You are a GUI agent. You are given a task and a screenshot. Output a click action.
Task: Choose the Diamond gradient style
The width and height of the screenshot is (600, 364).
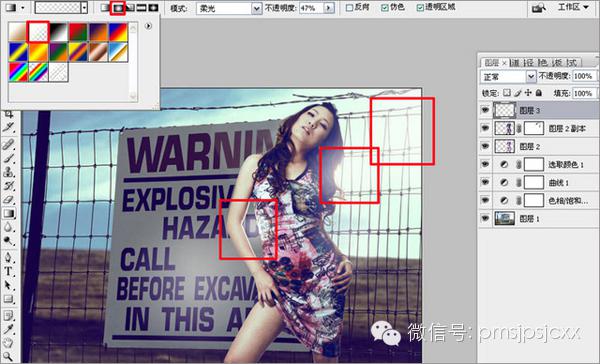point(153,7)
